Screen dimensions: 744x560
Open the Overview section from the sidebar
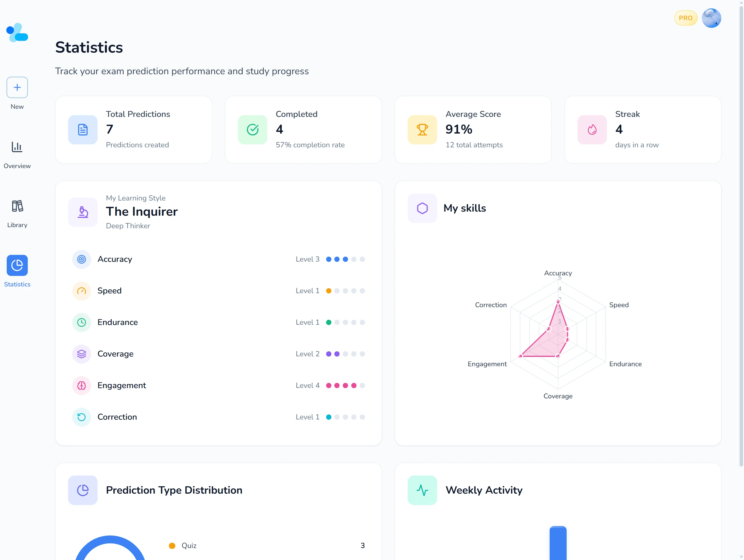[x=17, y=147]
